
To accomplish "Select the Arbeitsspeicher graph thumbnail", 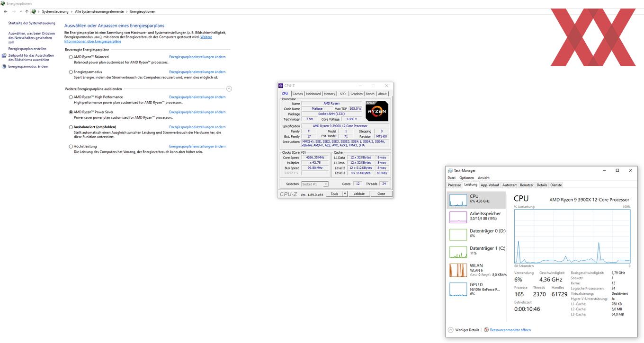I will (x=458, y=217).
